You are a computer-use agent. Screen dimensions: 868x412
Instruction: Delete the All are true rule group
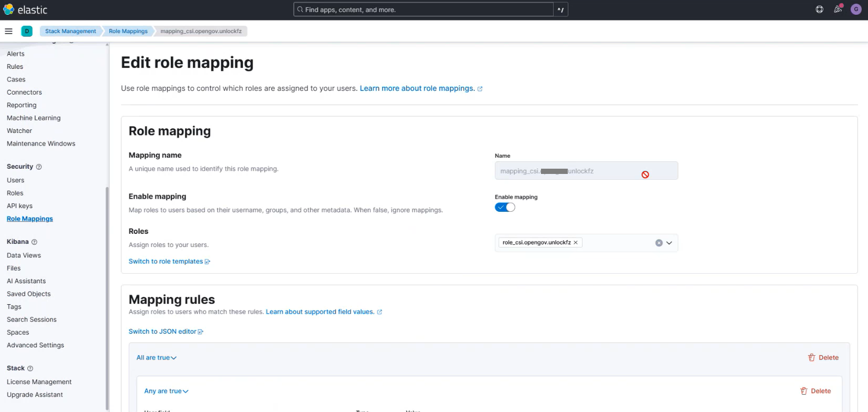point(823,357)
